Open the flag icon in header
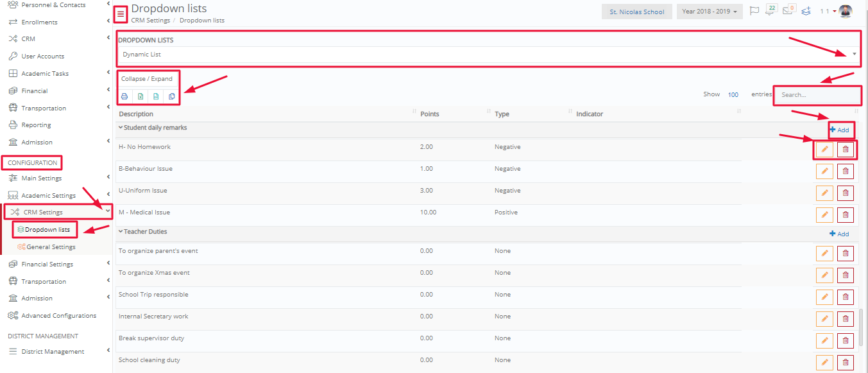 pos(754,11)
